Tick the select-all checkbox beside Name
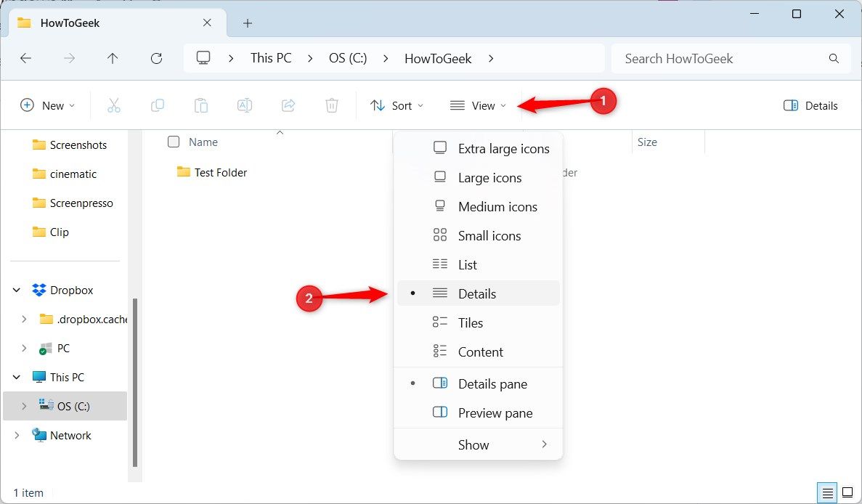Image resolution: width=862 pixels, height=504 pixels. [174, 142]
